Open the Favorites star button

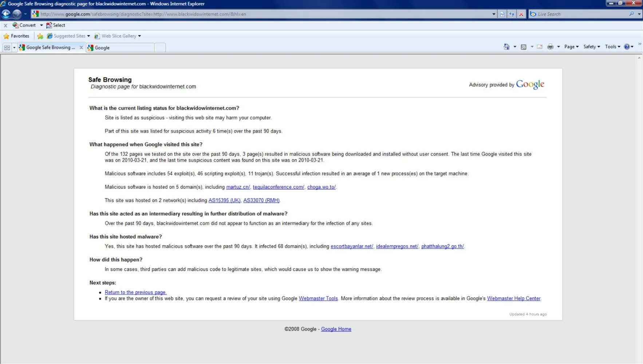16,36
